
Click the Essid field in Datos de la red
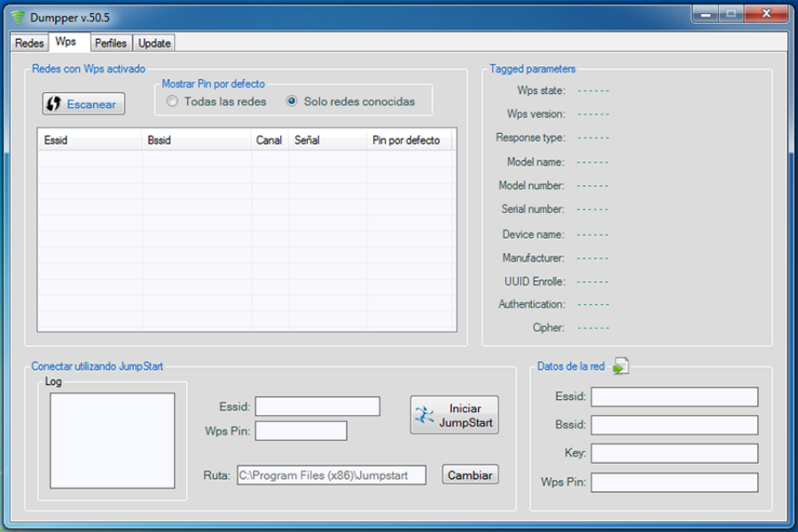point(675,396)
